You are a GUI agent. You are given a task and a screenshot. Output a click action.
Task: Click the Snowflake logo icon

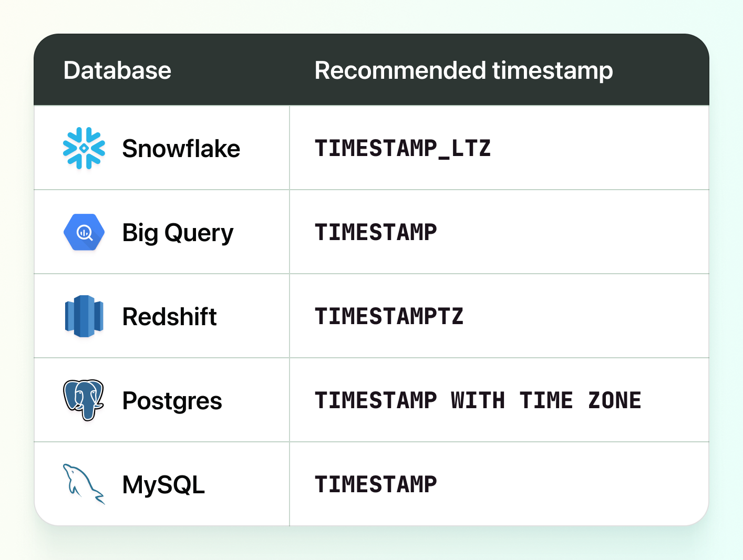(84, 148)
